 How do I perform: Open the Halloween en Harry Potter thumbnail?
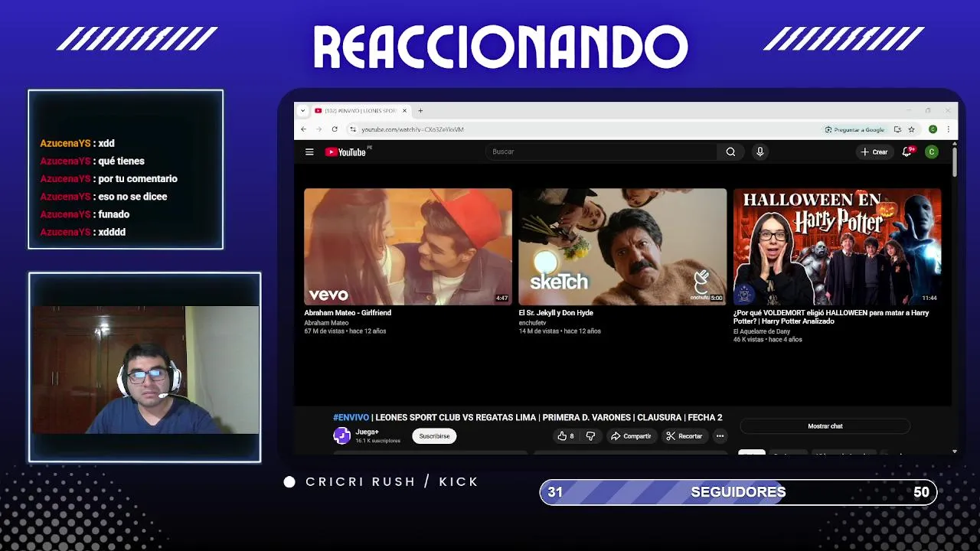click(838, 246)
